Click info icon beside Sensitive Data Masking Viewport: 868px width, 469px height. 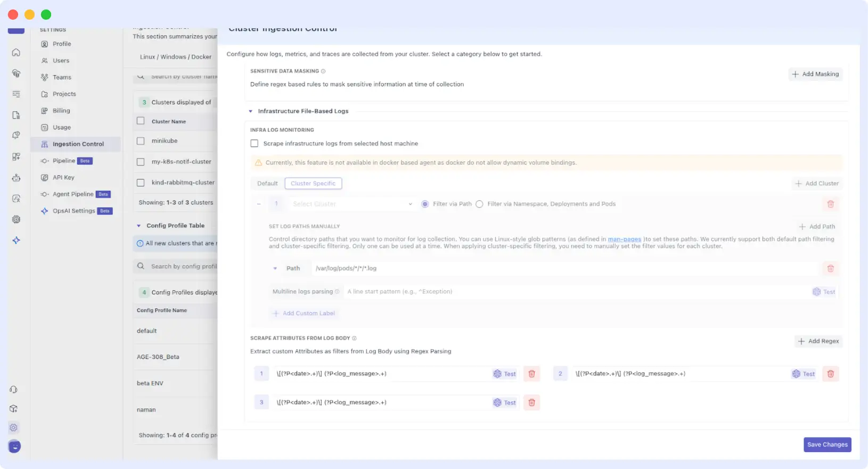pos(323,71)
